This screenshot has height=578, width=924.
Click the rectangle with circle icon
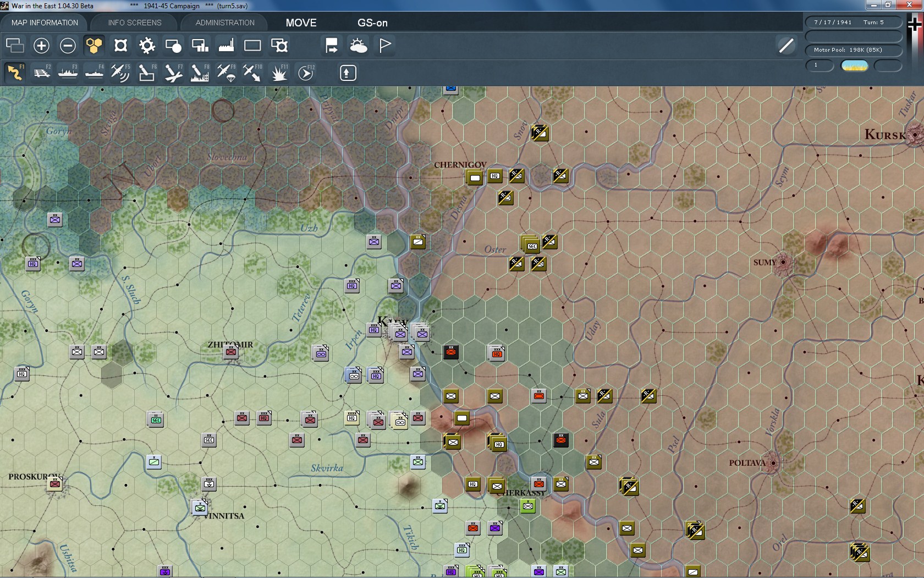(173, 45)
